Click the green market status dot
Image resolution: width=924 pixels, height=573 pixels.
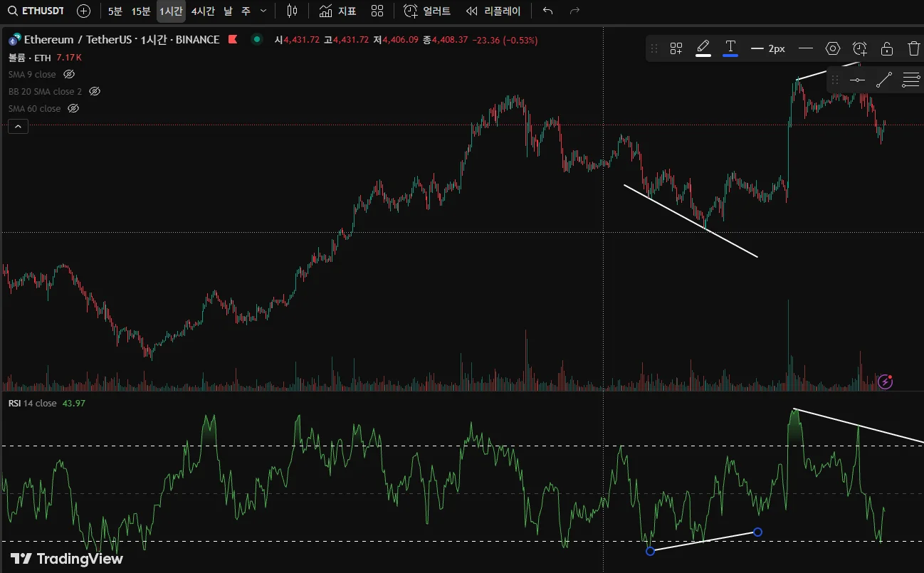257,40
